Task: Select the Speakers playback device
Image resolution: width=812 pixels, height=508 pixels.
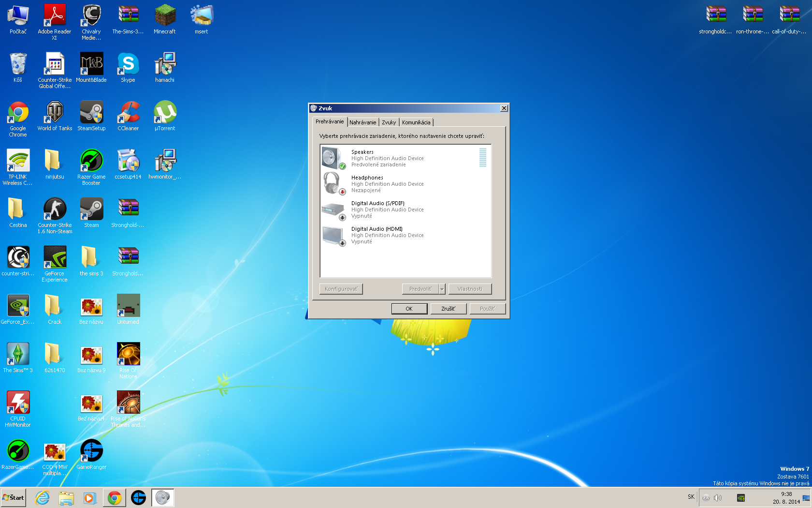Action: (405, 158)
